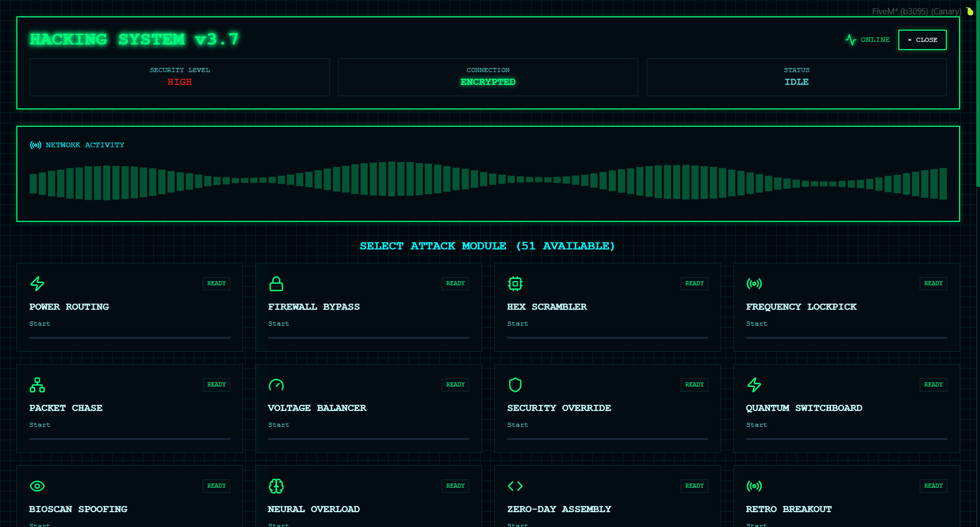
Task: Start the Frequency Lockpick module
Action: click(x=757, y=324)
